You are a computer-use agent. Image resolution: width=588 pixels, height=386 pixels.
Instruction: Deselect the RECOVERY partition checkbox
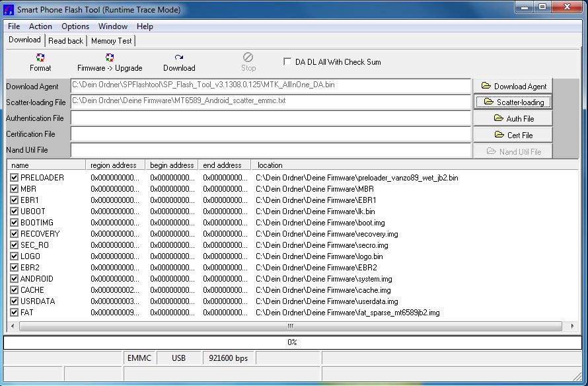tap(15, 234)
